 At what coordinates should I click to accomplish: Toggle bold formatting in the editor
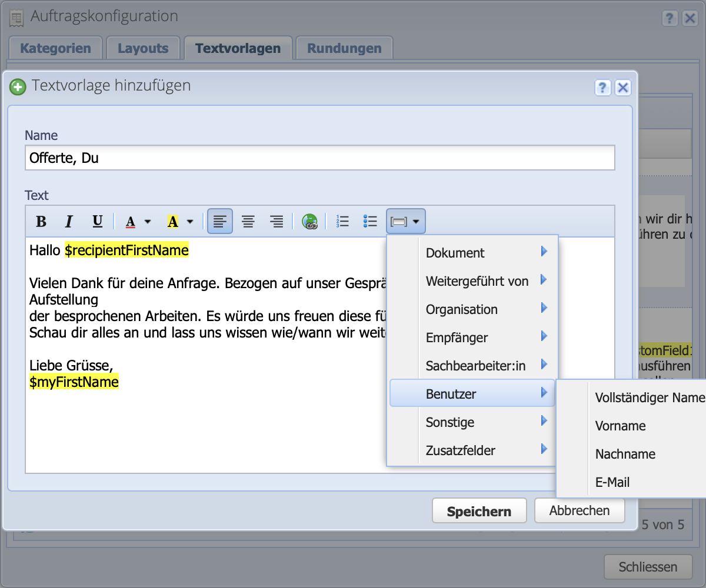pyautogui.click(x=41, y=221)
